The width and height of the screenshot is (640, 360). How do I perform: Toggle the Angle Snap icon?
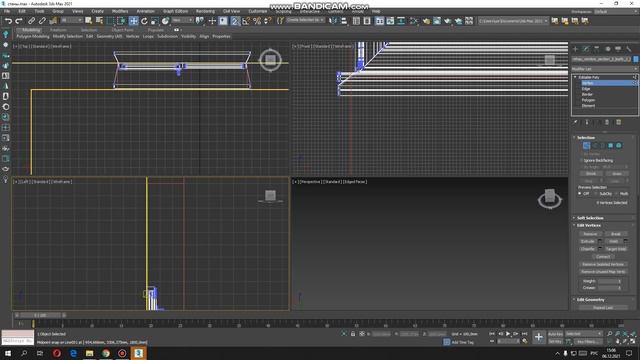pos(246,20)
